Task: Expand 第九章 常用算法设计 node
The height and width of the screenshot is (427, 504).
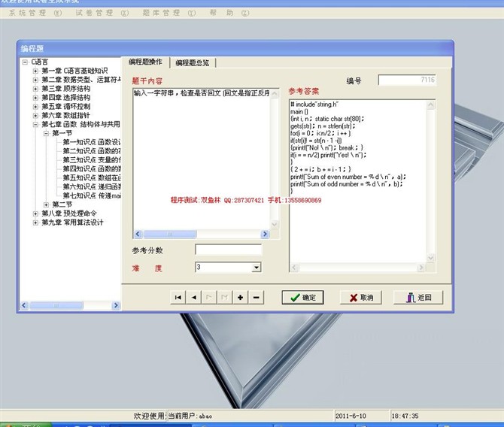Action: pyautogui.click(x=35, y=223)
